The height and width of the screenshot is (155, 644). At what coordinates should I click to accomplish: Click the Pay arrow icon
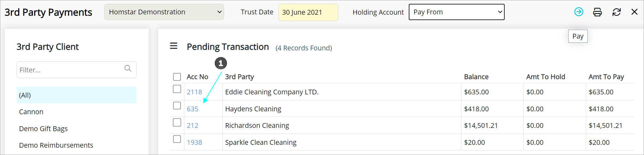click(578, 12)
